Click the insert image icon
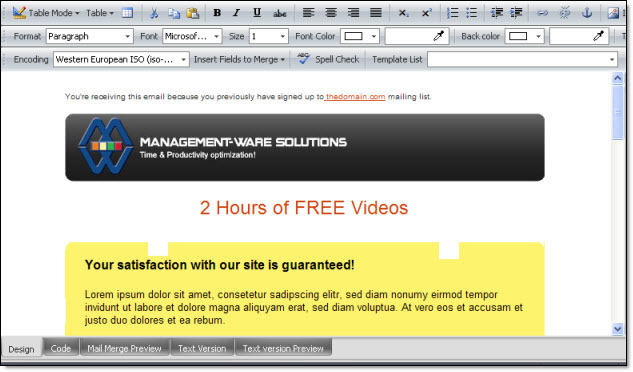The width and height of the screenshot is (633, 372). pos(613,13)
